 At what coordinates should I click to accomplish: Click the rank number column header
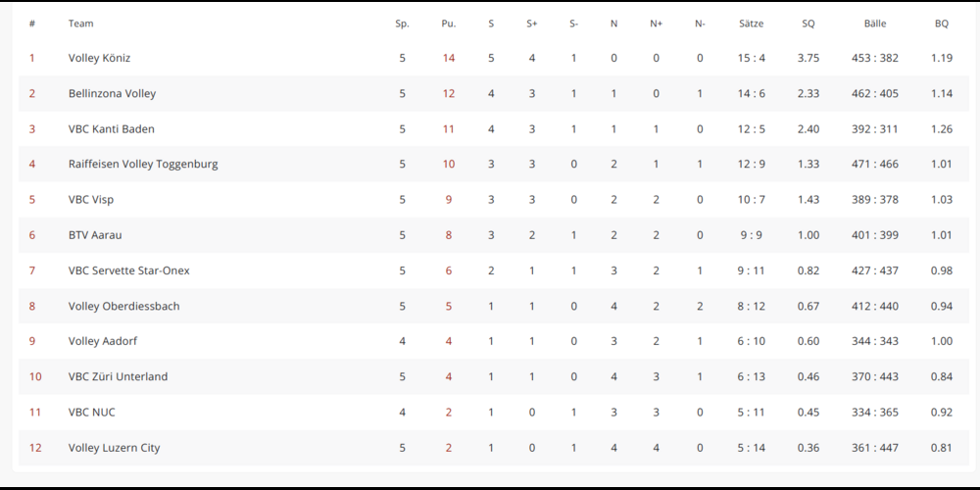[x=32, y=24]
